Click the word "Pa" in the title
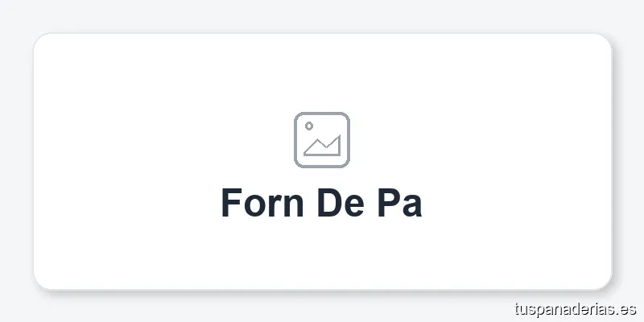The height and width of the screenshot is (322, 644). point(399,203)
